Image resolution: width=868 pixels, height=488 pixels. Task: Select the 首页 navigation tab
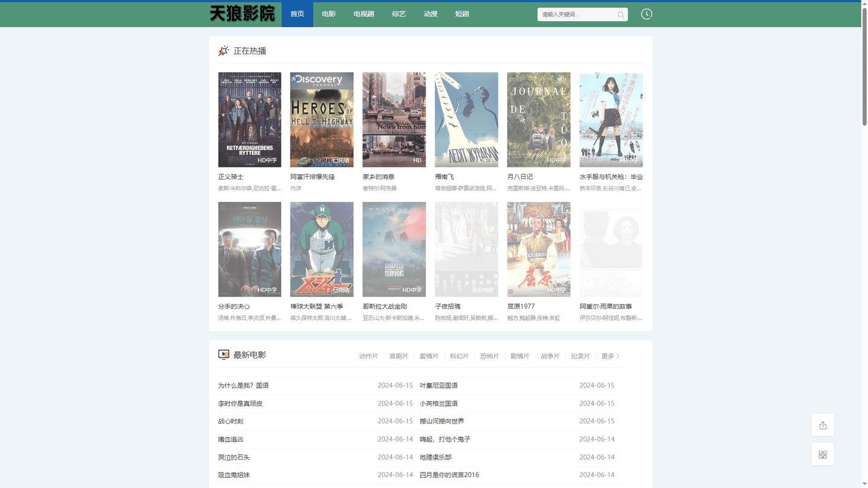297,14
